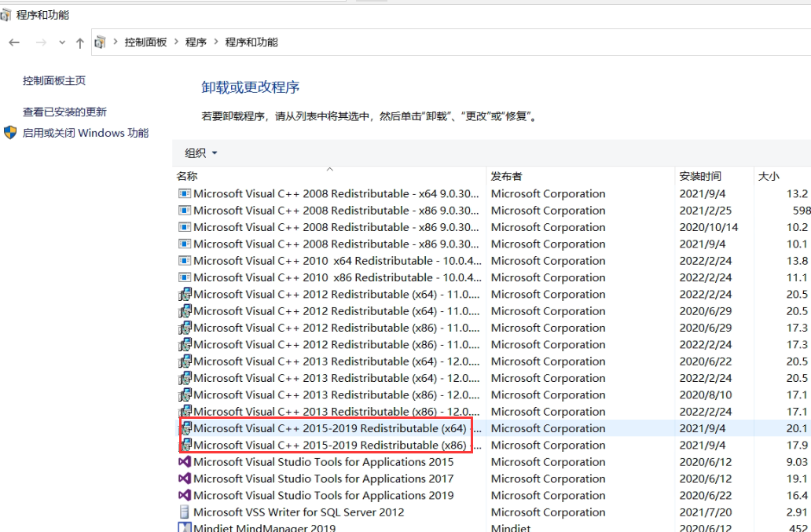The width and height of the screenshot is (811, 532).
Task: Click the Control Panel icon in address bar
Action: point(100,42)
